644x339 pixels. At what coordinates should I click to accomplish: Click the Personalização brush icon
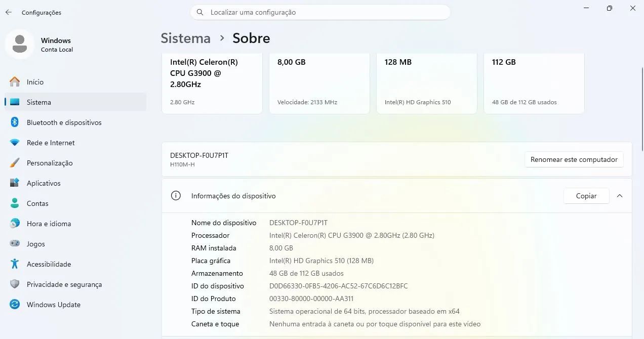click(15, 163)
